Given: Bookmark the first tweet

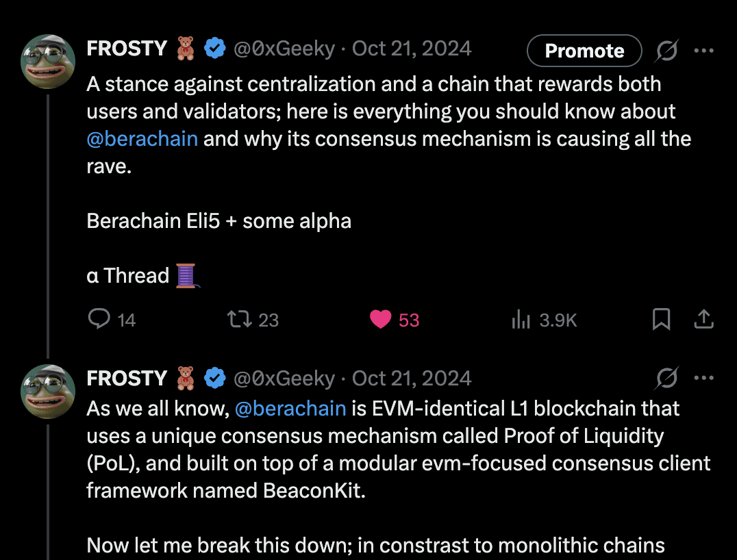Looking at the screenshot, I should pyautogui.click(x=660, y=320).
